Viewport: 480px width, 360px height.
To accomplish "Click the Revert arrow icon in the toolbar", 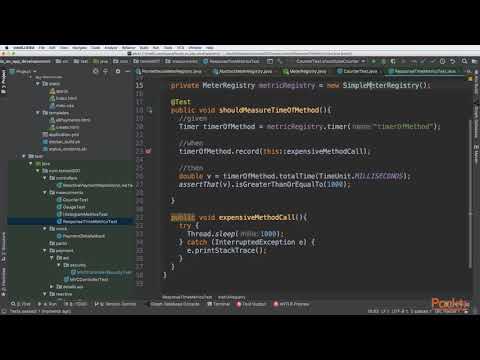I will click(x=453, y=61).
